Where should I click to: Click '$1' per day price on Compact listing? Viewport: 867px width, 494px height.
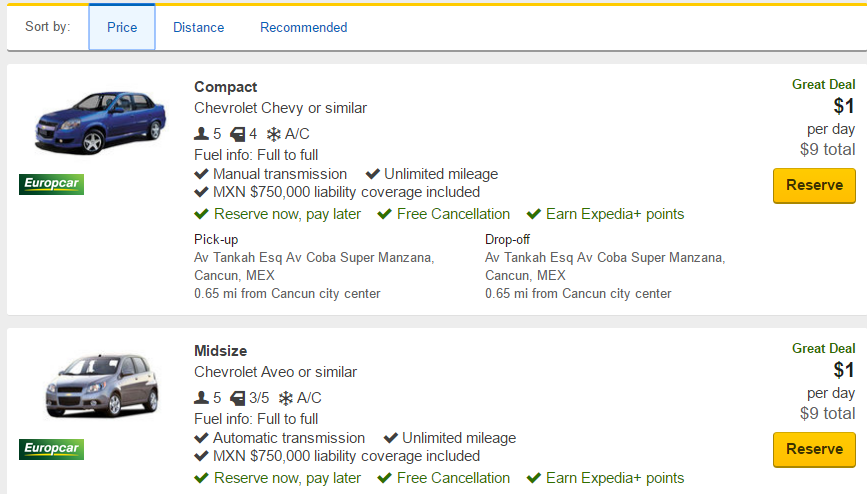(844, 106)
